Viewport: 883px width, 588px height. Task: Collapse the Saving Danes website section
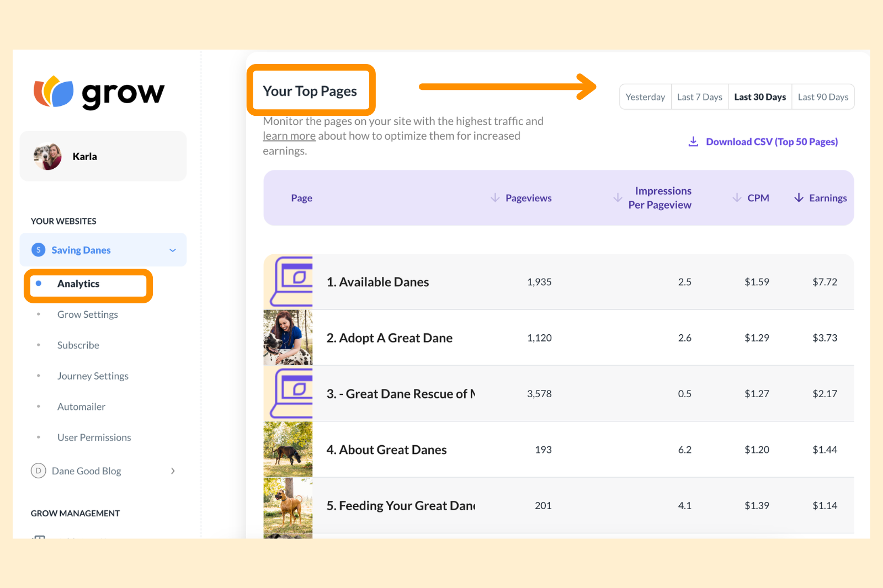[x=172, y=249]
